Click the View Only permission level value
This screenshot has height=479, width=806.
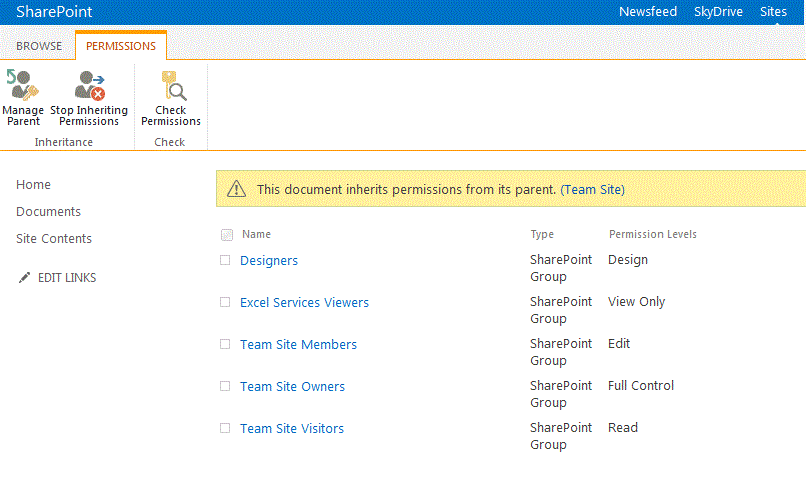click(636, 302)
